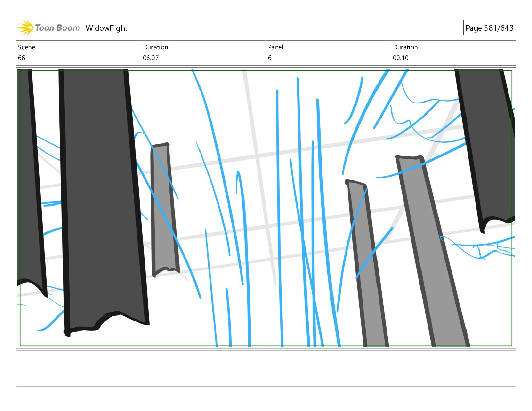The width and height of the screenshot is (532, 411).
Task: Select the Scene label in header
Action: click(27, 47)
